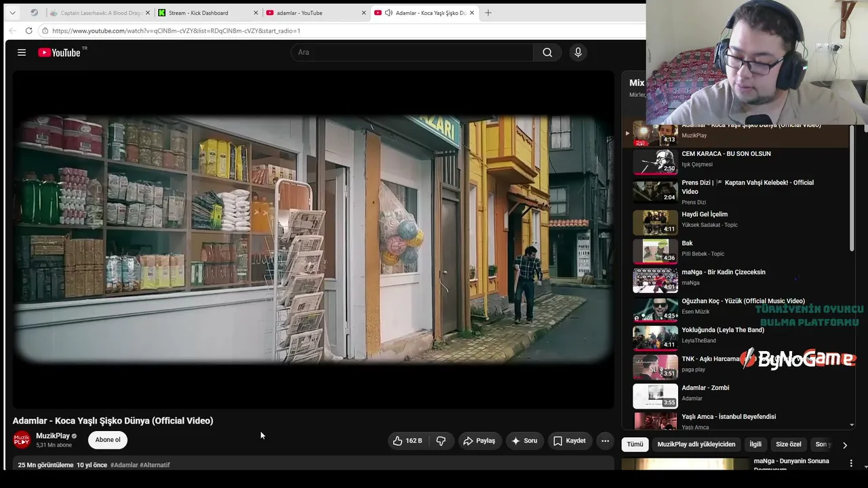Play 'CEM KARACA - BU SON OLSUN' thumbnail
Screen dimensions: 868x488
pyautogui.click(x=655, y=161)
